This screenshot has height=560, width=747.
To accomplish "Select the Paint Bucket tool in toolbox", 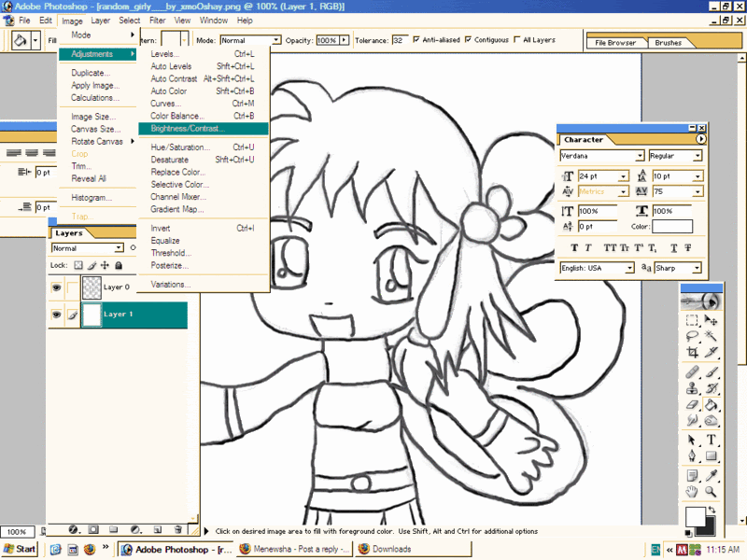I will click(x=711, y=405).
